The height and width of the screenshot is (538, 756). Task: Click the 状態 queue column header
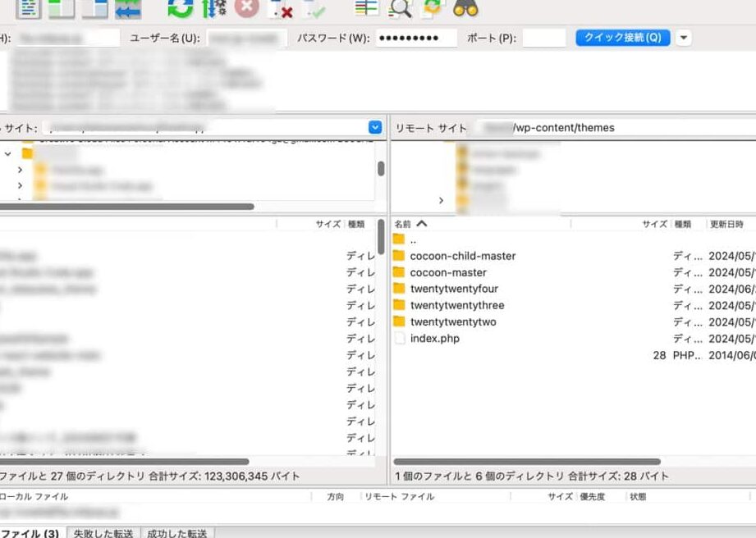638,496
